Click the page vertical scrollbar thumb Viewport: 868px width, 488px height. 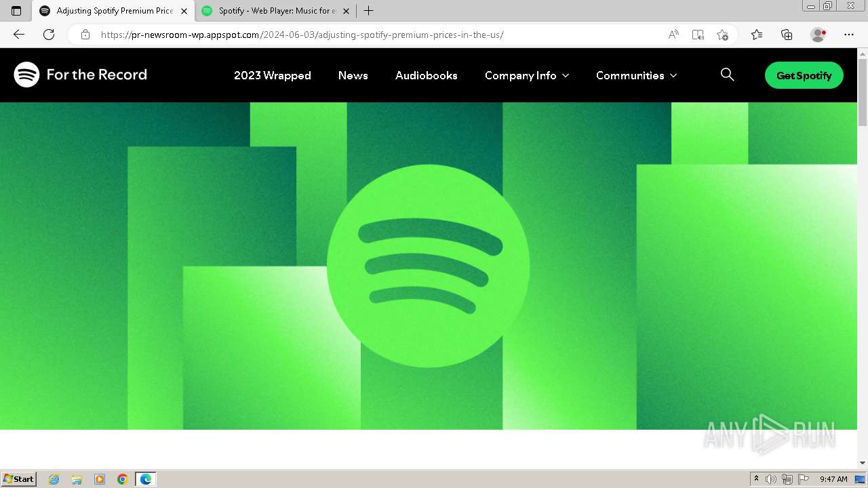[x=863, y=92]
